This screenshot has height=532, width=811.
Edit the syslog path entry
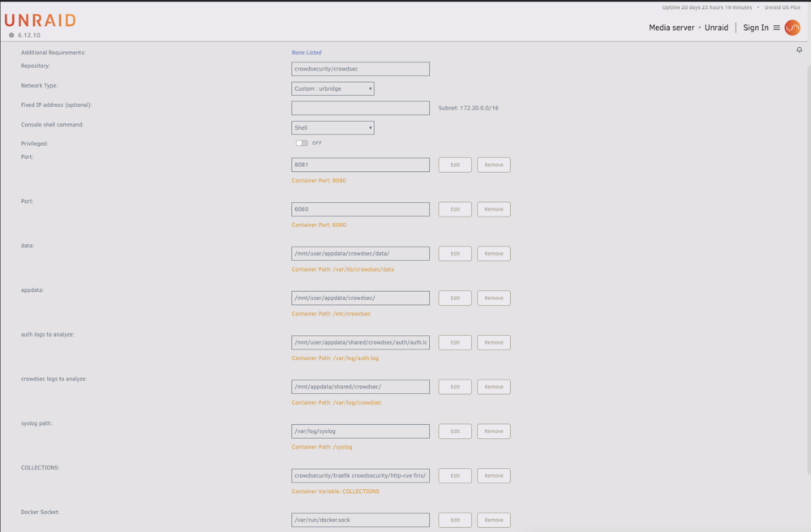(455, 431)
